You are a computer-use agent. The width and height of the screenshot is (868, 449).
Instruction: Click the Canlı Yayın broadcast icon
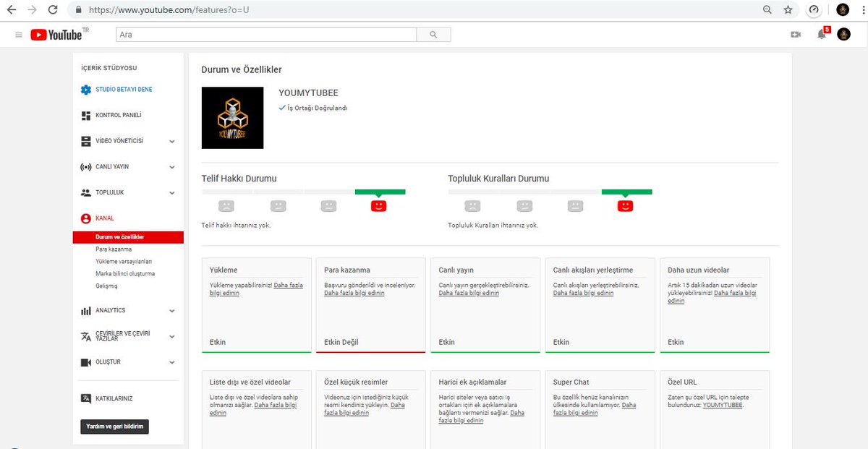(x=86, y=166)
